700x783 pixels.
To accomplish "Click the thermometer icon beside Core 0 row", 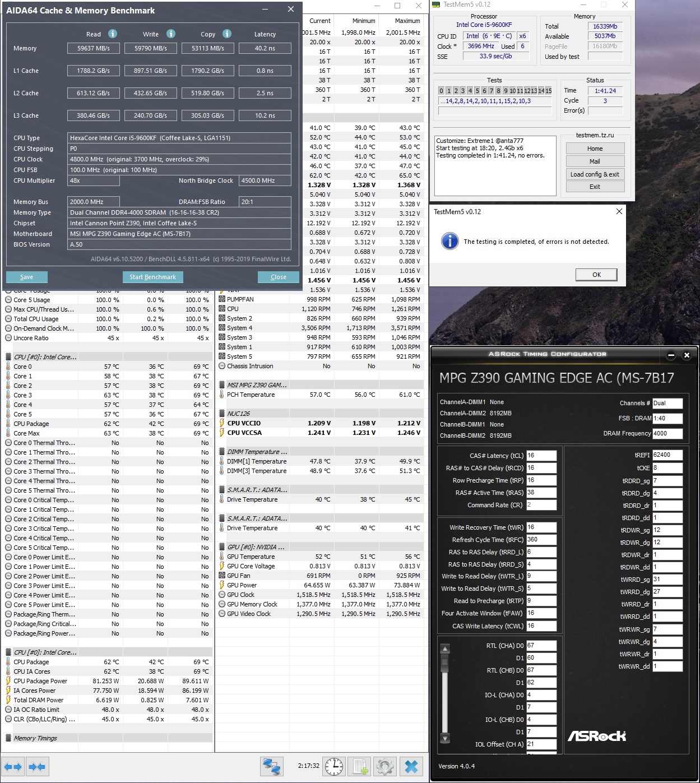I will click(x=8, y=367).
